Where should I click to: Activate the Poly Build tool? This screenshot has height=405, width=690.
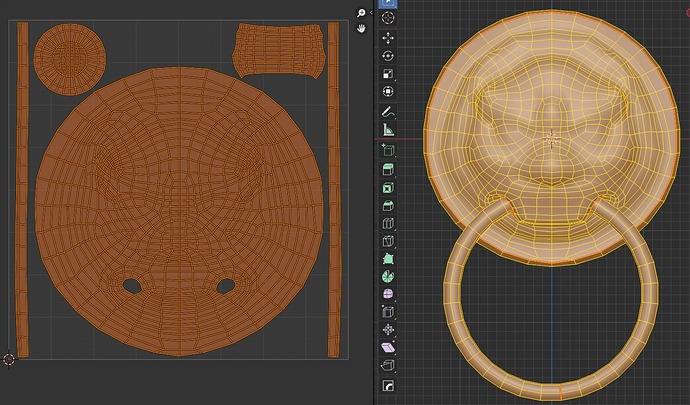388,259
